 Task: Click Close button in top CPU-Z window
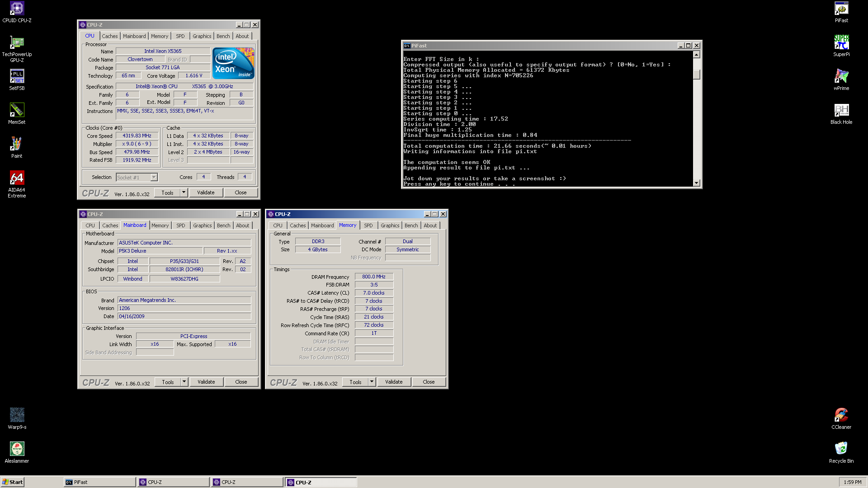point(241,192)
